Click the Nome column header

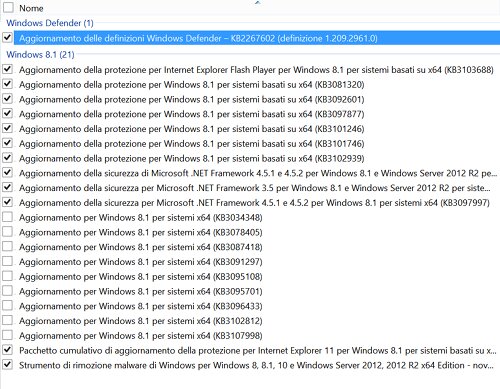[31, 8]
